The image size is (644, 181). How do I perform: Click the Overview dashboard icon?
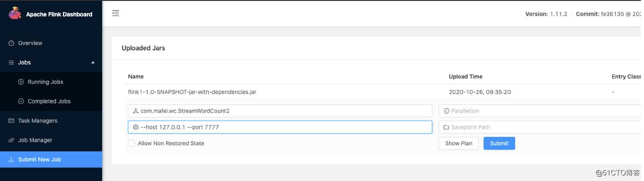(x=12, y=43)
